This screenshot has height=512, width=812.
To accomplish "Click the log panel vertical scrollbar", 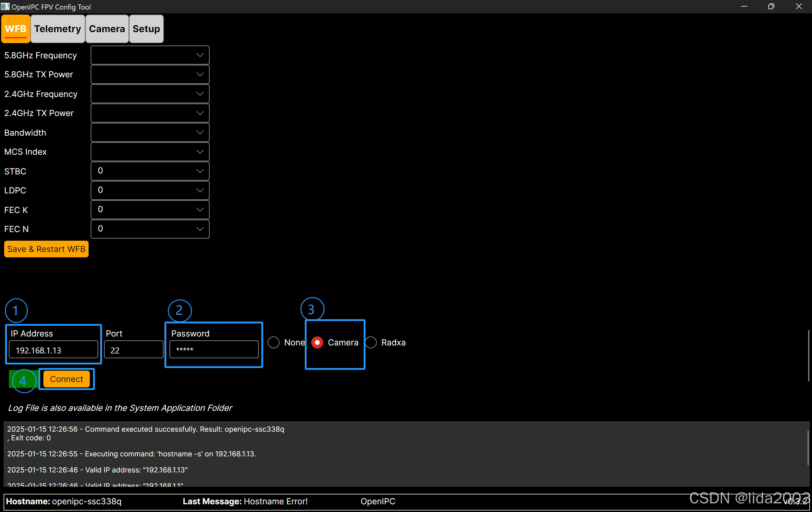I will click(x=808, y=447).
